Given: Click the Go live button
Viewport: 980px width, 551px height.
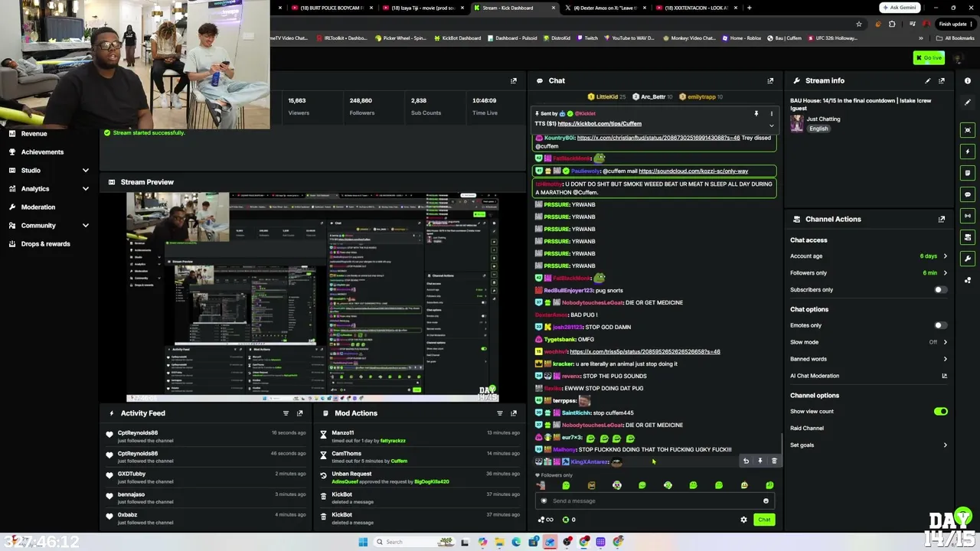Looking at the screenshot, I should (929, 58).
